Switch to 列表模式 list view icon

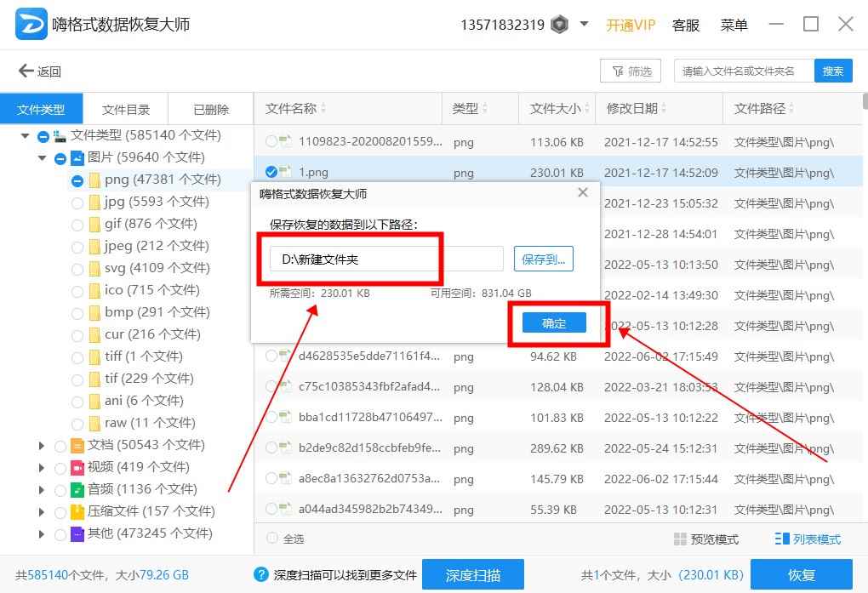tap(782, 539)
